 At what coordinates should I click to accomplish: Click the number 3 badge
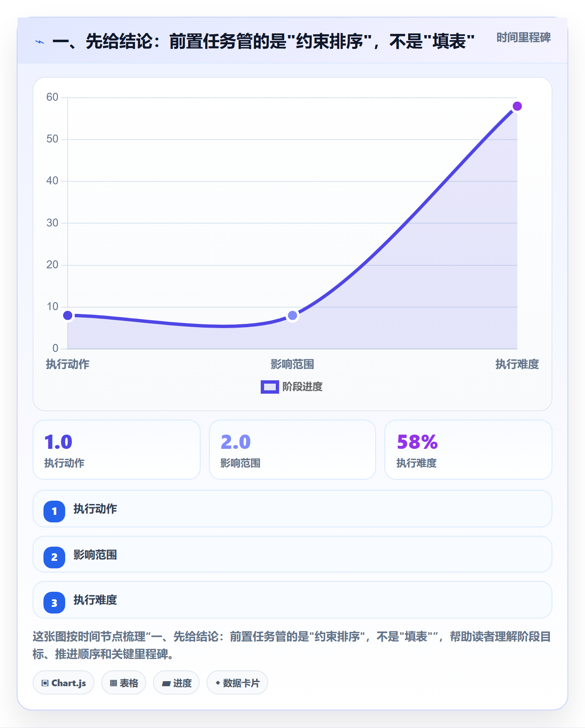(54, 603)
